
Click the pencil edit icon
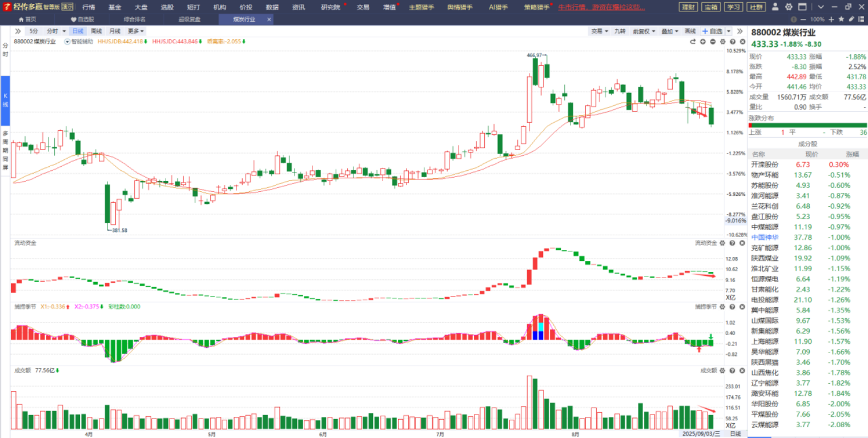click(x=851, y=19)
